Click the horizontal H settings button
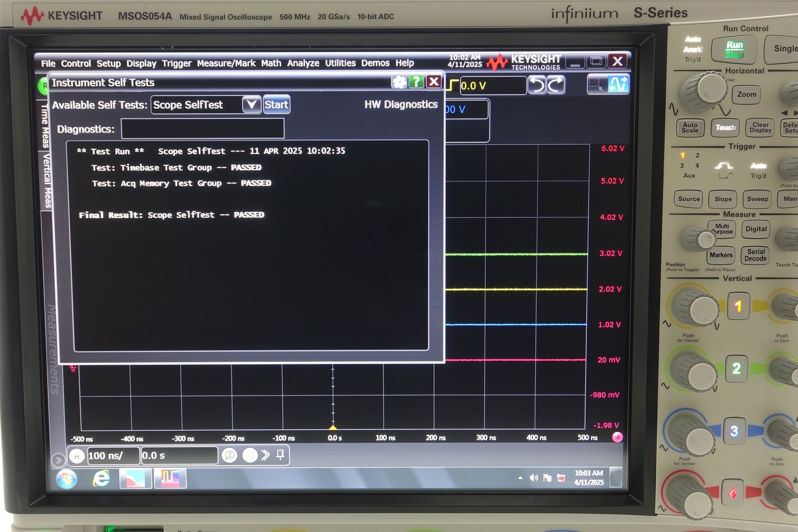Viewport: 798px width, 532px height. pyautogui.click(x=77, y=456)
